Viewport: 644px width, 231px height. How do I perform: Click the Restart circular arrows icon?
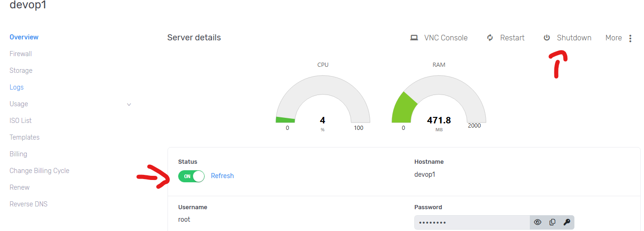tap(490, 38)
